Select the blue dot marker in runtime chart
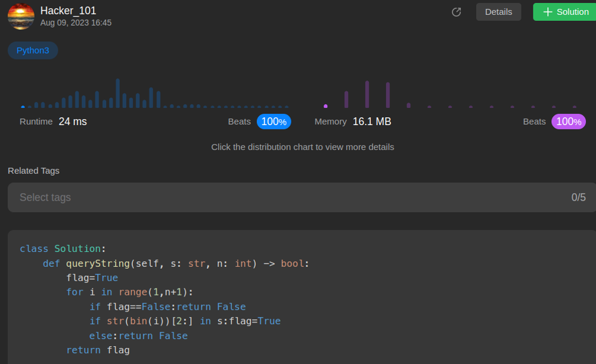Image resolution: width=596 pixels, height=364 pixels. [x=23, y=107]
